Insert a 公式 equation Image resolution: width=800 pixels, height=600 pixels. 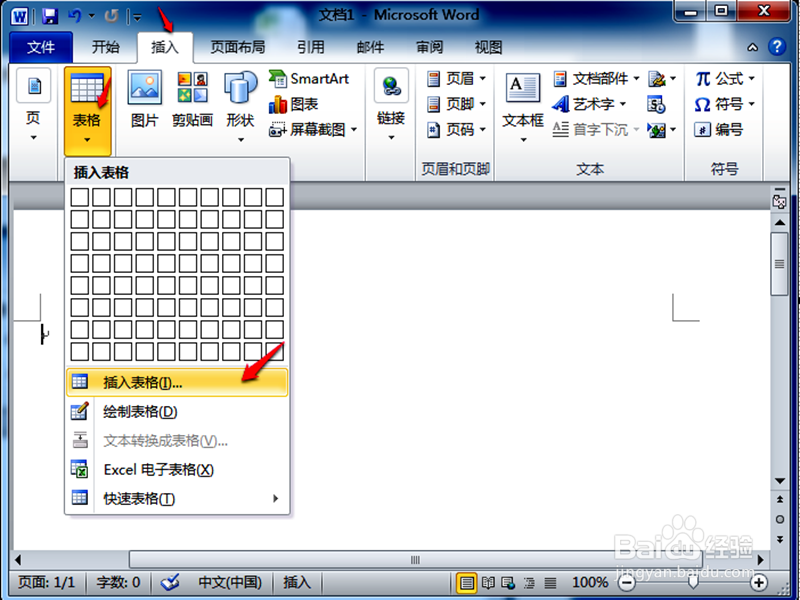pyautogui.click(x=724, y=79)
